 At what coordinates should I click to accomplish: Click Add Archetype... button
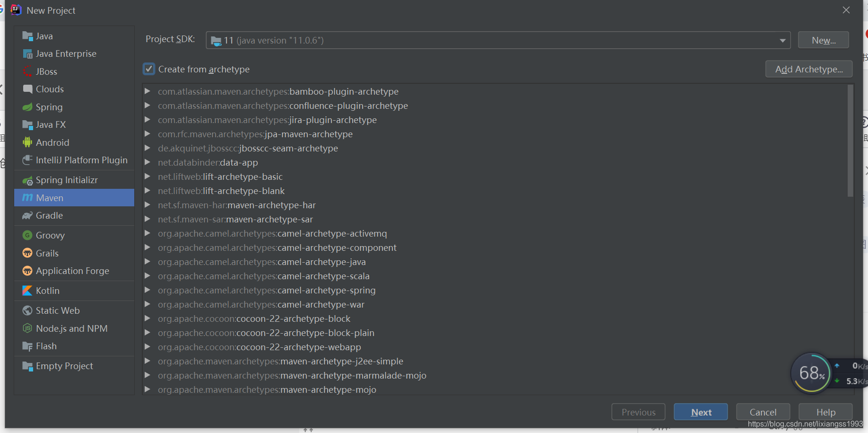809,69
